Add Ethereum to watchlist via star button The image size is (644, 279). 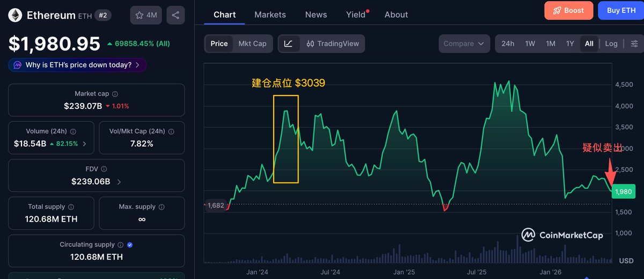146,16
